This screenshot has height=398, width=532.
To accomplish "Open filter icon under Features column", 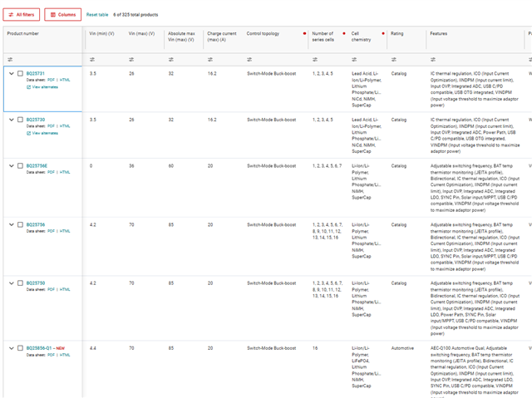I will [433, 59].
